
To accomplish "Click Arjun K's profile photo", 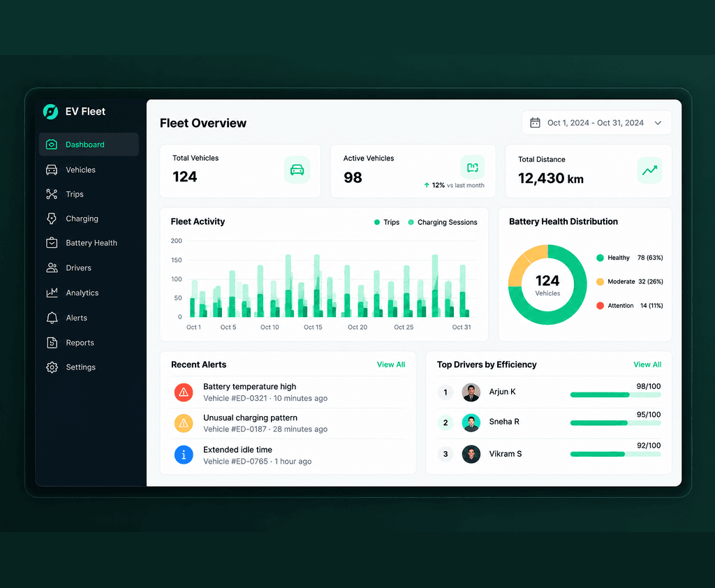I will pyautogui.click(x=471, y=392).
